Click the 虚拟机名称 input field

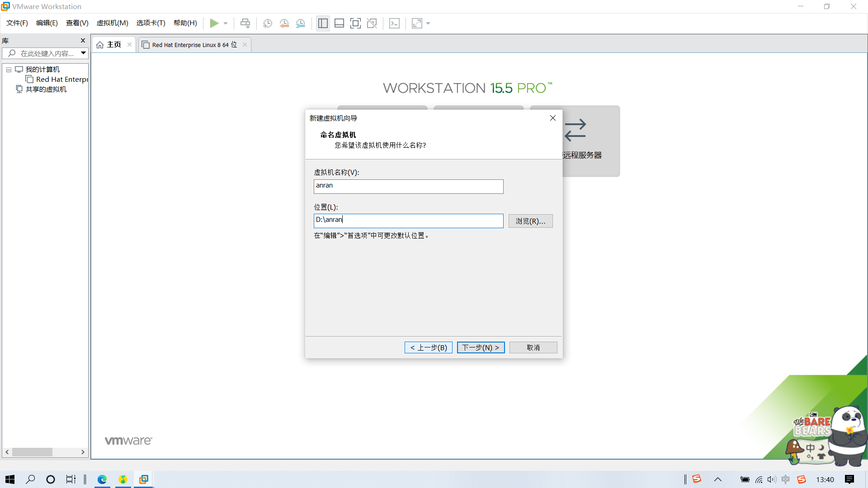408,186
